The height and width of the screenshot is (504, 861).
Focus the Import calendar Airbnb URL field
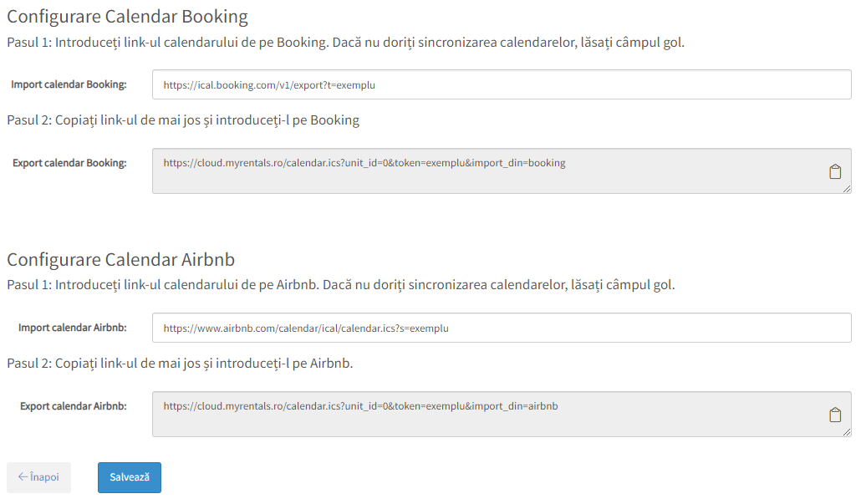[x=502, y=328]
